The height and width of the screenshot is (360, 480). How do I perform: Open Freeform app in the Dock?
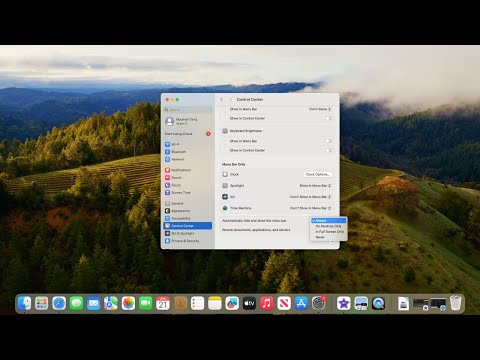[x=232, y=303]
